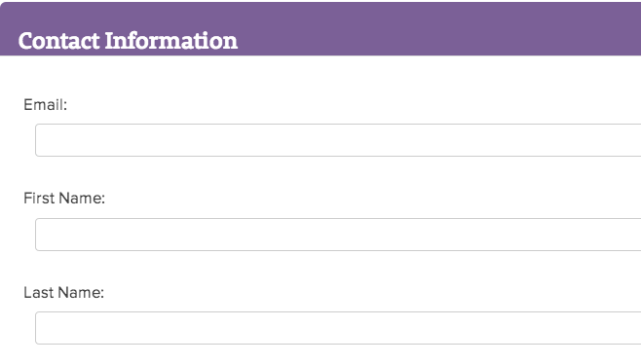641x364 pixels.
Task: Click the Email label text
Action: tap(46, 105)
